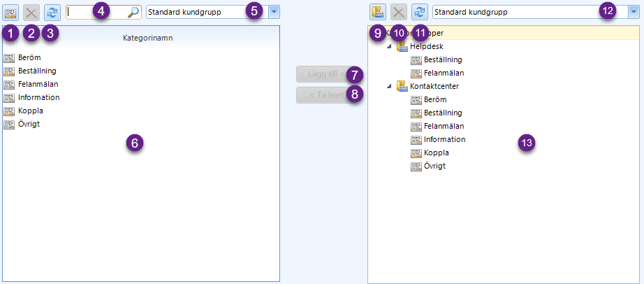Select the Helpdesk group in tree
Viewport: 644px width, 284px height.
tap(427, 46)
